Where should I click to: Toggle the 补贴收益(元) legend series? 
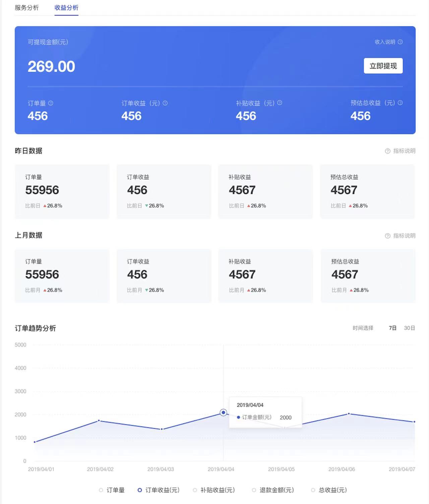point(214,490)
